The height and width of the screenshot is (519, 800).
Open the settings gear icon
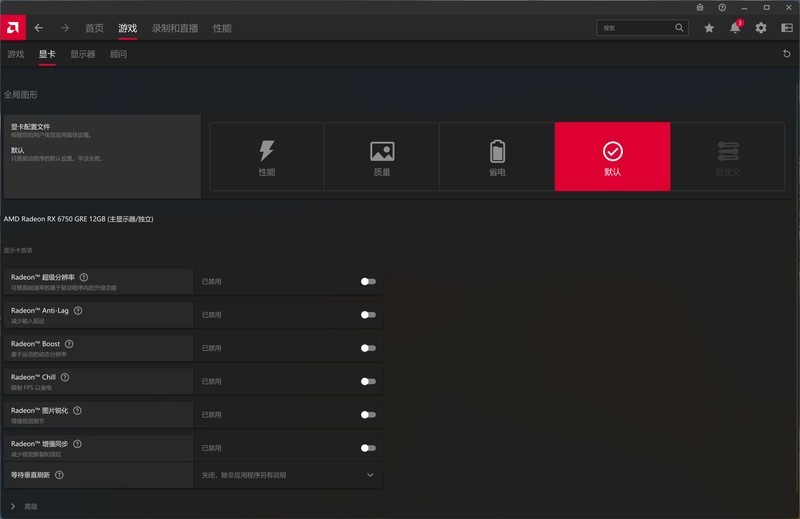pyautogui.click(x=761, y=28)
